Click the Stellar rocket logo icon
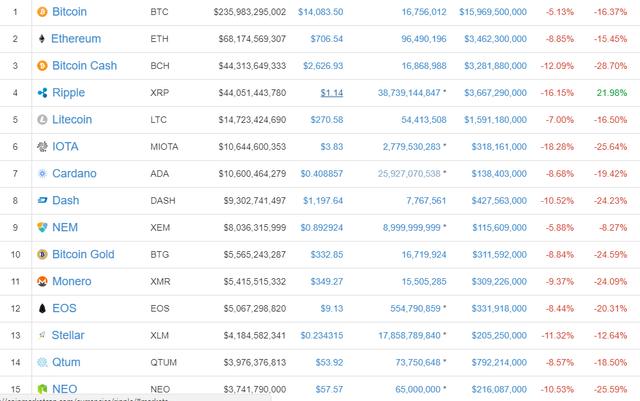640x401 pixels. point(42,335)
